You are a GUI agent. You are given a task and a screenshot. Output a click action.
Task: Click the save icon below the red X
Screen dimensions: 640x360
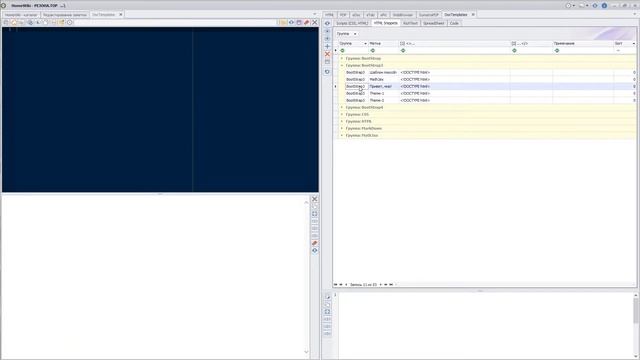pyautogui.click(x=327, y=62)
